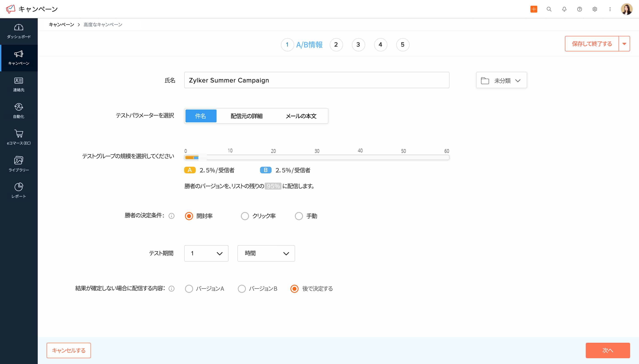Choose バージョンA as fallback version

tap(189, 289)
